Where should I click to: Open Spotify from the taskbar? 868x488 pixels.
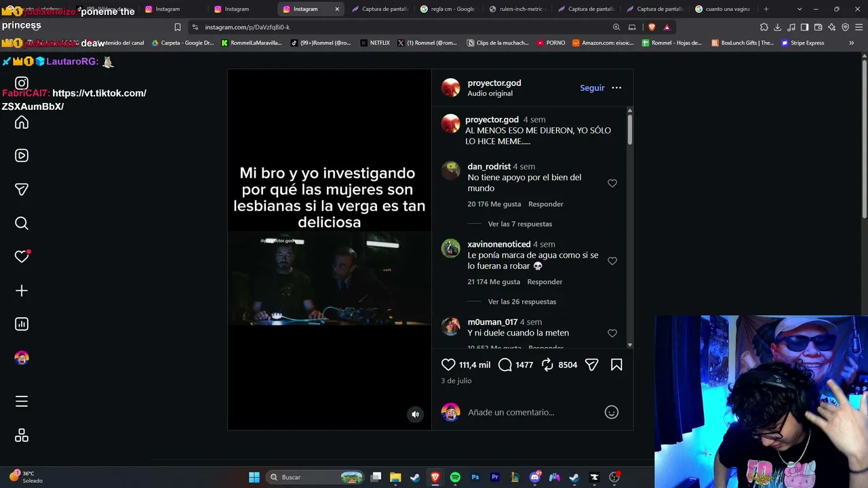click(455, 477)
